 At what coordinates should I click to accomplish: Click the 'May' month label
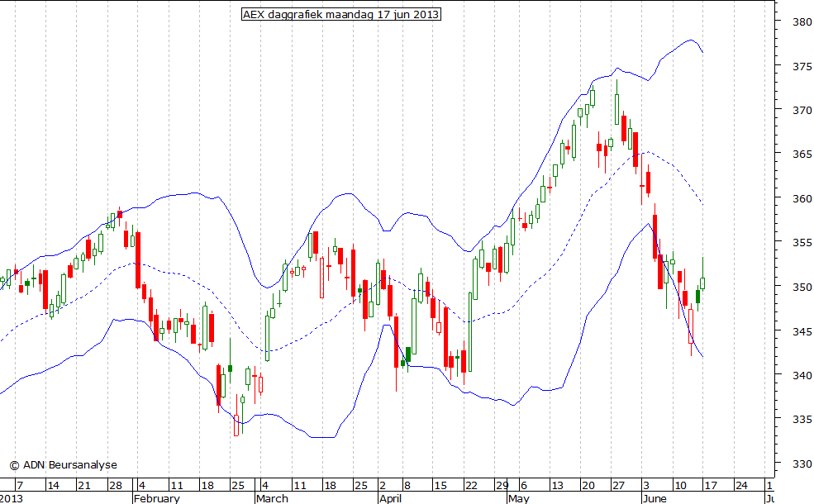(x=519, y=498)
